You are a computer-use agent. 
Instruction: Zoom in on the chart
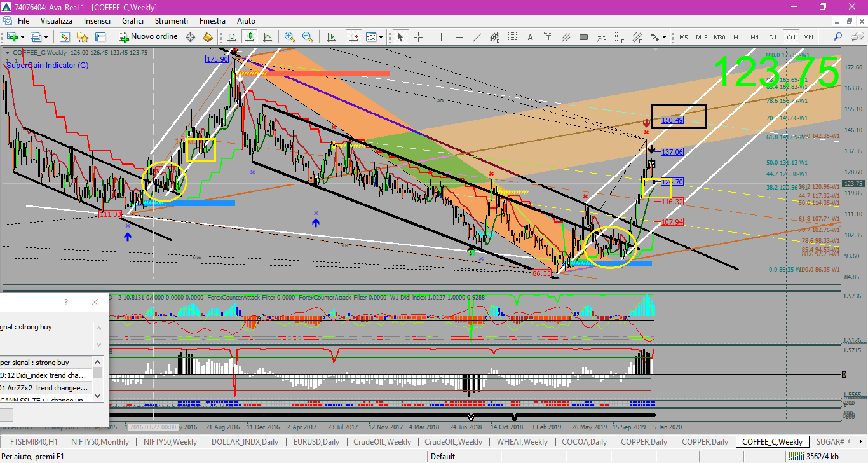[290, 36]
